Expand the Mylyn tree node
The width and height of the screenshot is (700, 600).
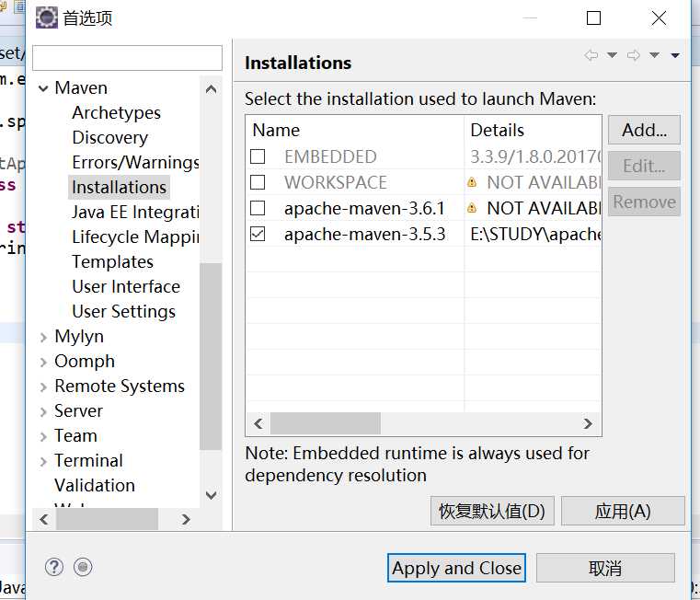pyautogui.click(x=43, y=338)
